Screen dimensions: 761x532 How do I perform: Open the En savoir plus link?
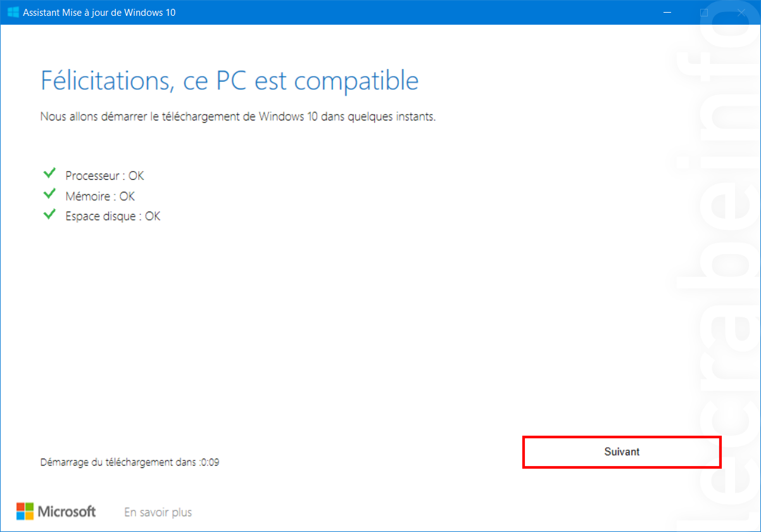158,512
